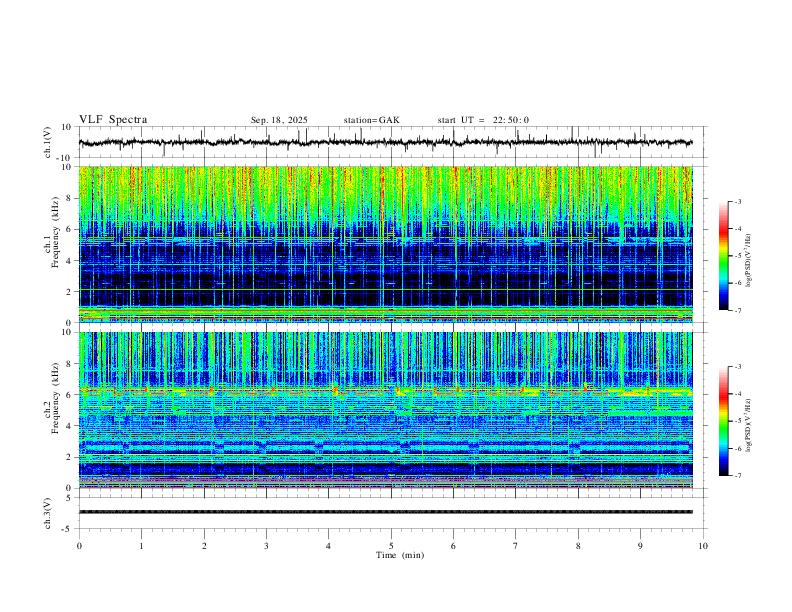Image resolution: width=792 pixels, height=612 pixels.
Task: Click the ch.1 voltage waveform trace panel
Action: [392, 142]
